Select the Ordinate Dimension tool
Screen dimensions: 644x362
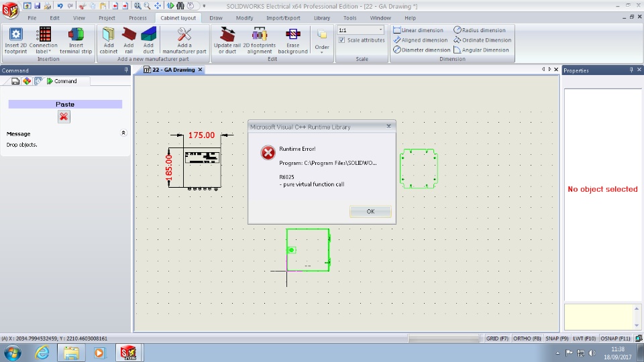[482, 40]
